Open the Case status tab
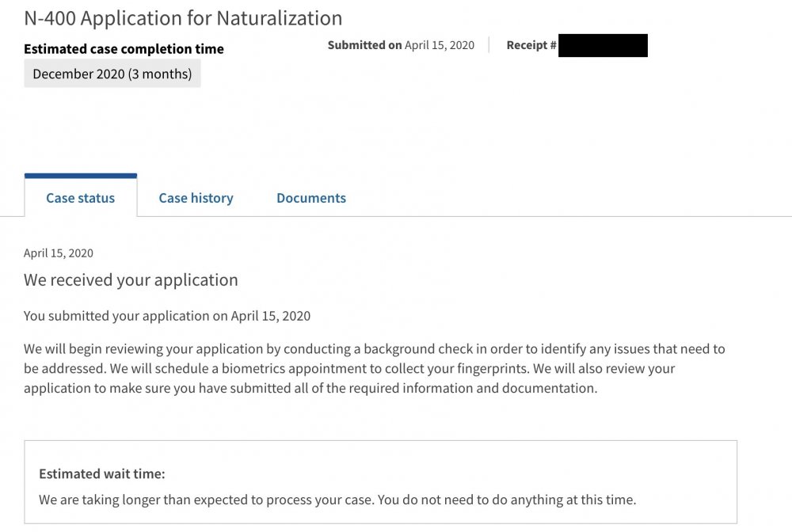Viewport: 792px width, 532px height. (80, 197)
